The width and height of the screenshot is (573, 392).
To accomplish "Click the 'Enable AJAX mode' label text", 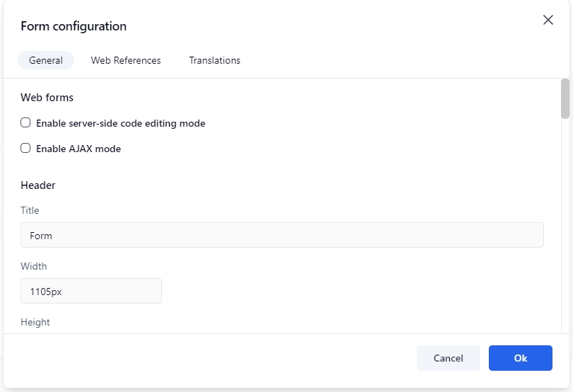I will click(79, 149).
